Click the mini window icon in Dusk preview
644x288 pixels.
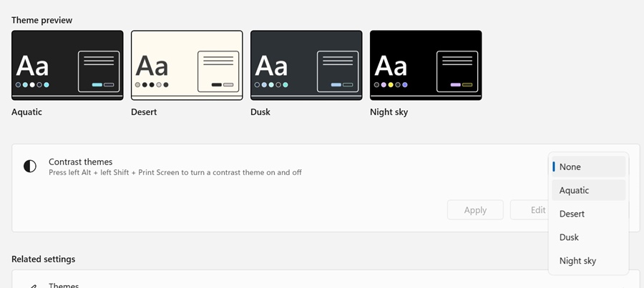pyautogui.click(x=338, y=70)
